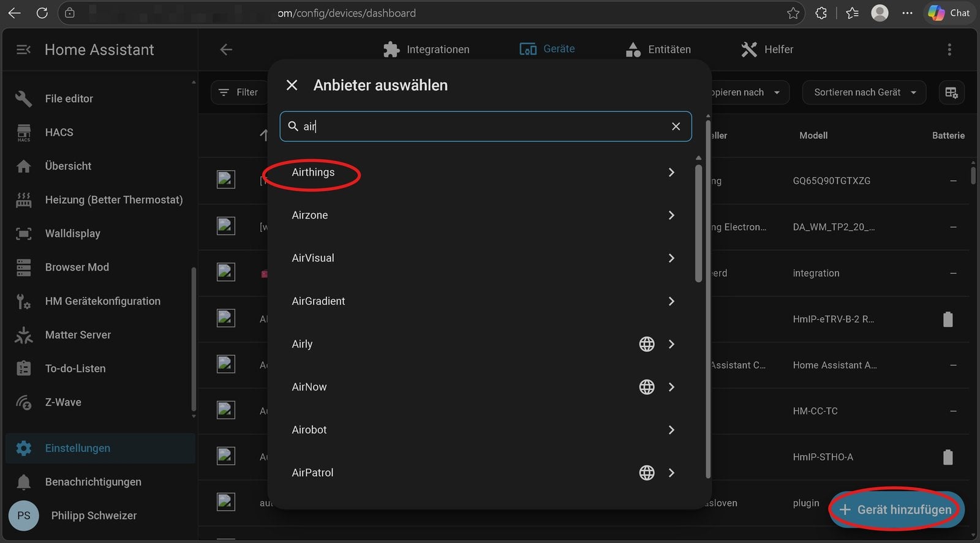Image resolution: width=980 pixels, height=543 pixels.
Task: Open browser settings and more menu
Action: coord(907,13)
